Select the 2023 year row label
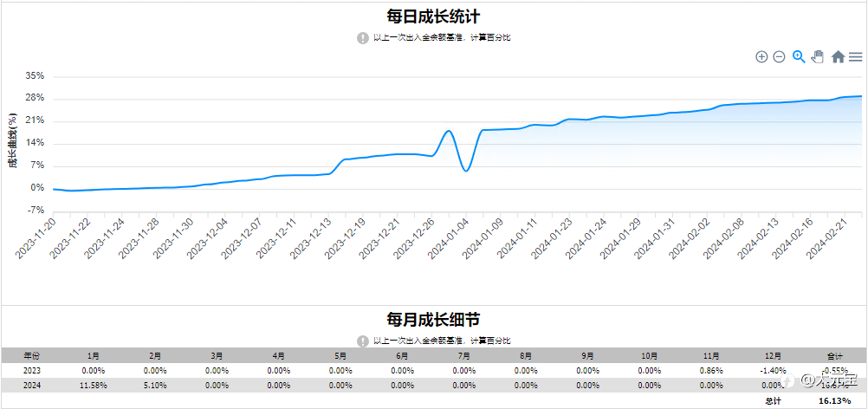The width and height of the screenshot is (868, 409). [31, 371]
